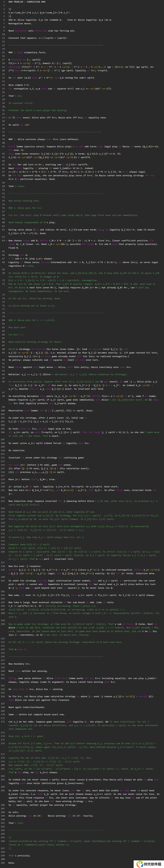
Task: Click 'Need bounds independent of B's play.'
Action: (32, 222)
